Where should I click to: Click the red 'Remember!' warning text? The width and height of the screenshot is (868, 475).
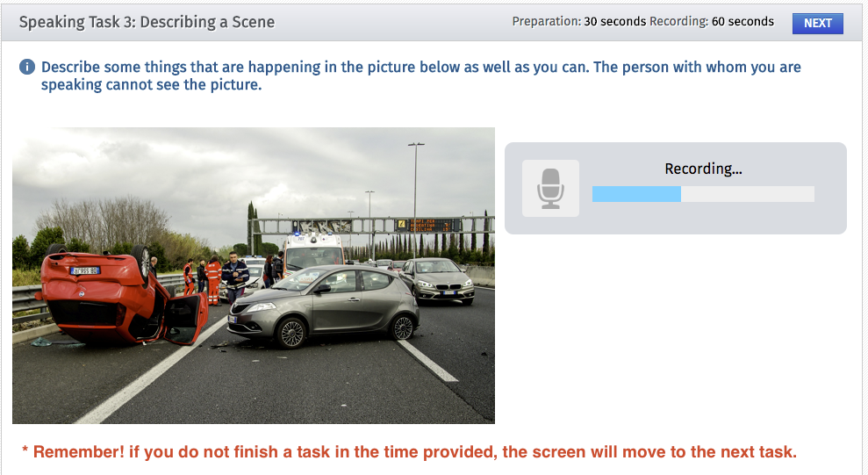tap(409, 452)
